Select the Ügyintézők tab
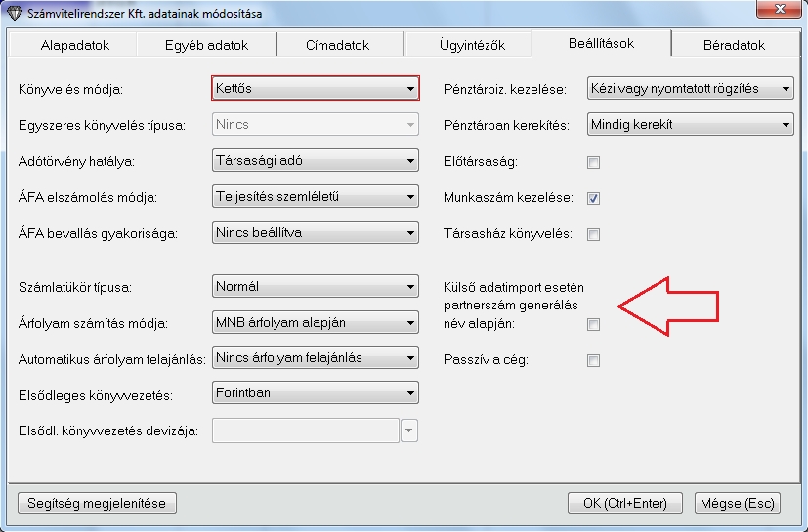The height and width of the screenshot is (532, 808). tap(470, 45)
